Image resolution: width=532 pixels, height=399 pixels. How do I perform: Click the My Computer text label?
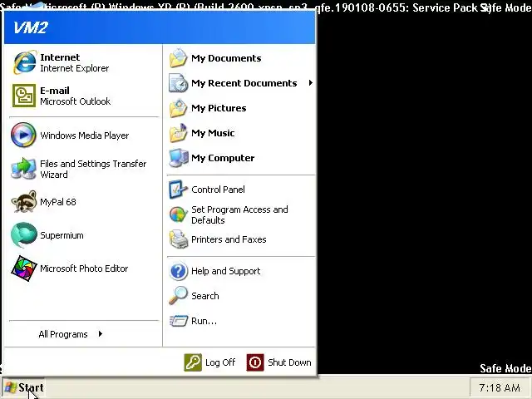pyautogui.click(x=223, y=158)
